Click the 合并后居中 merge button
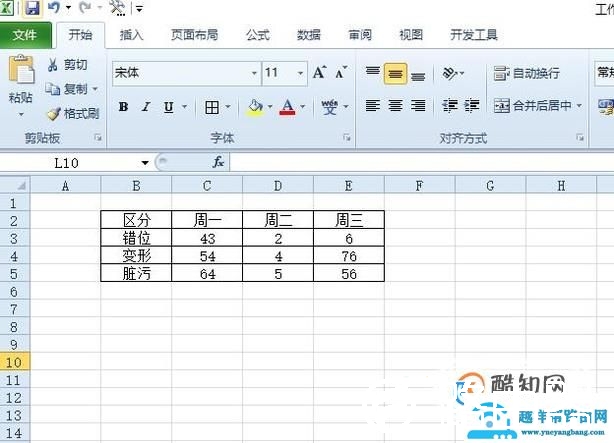The width and height of the screenshot is (614, 443). pos(532,106)
